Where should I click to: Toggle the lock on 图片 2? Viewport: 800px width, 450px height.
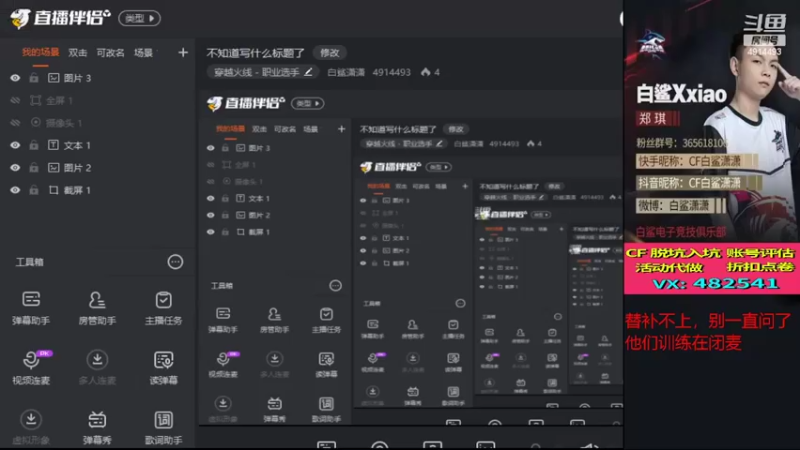pos(34,168)
